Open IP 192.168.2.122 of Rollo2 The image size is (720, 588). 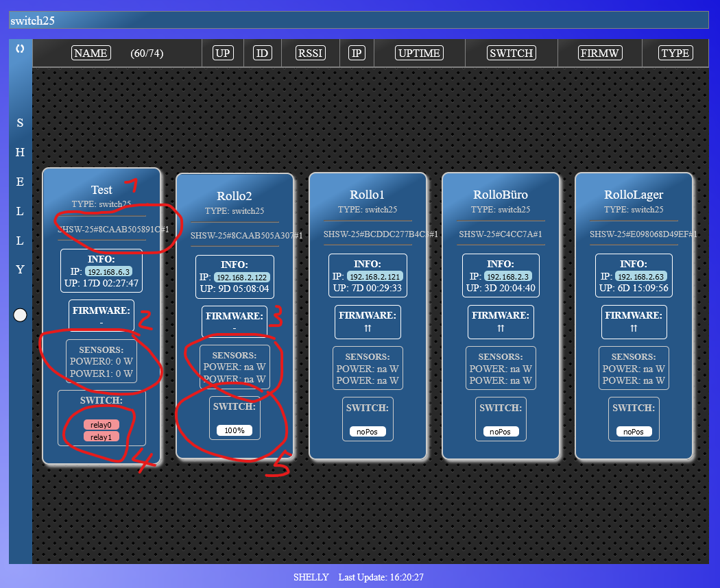click(241, 278)
